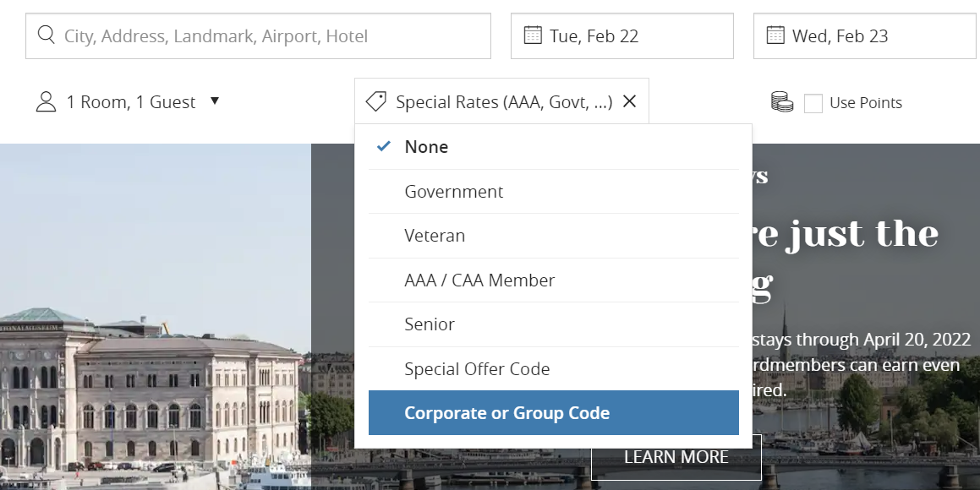Image resolution: width=980 pixels, height=490 pixels.
Task: Click the special rates tag icon
Action: tap(376, 102)
